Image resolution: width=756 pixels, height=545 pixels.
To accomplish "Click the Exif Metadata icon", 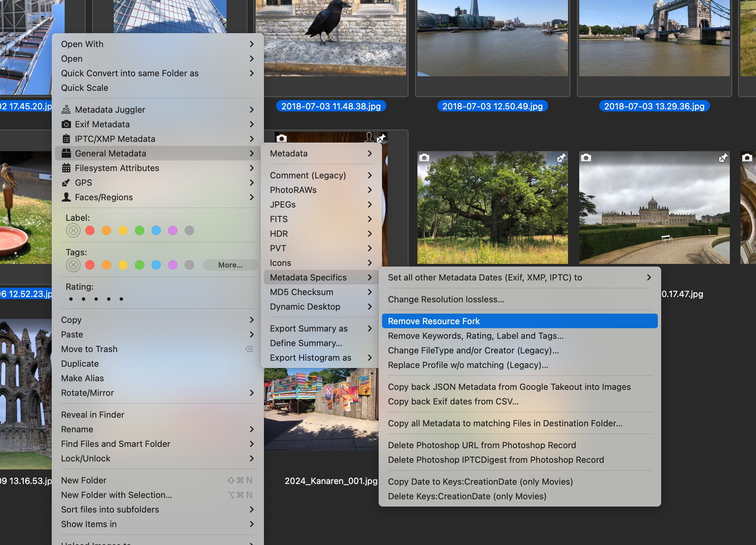I will (66, 124).
